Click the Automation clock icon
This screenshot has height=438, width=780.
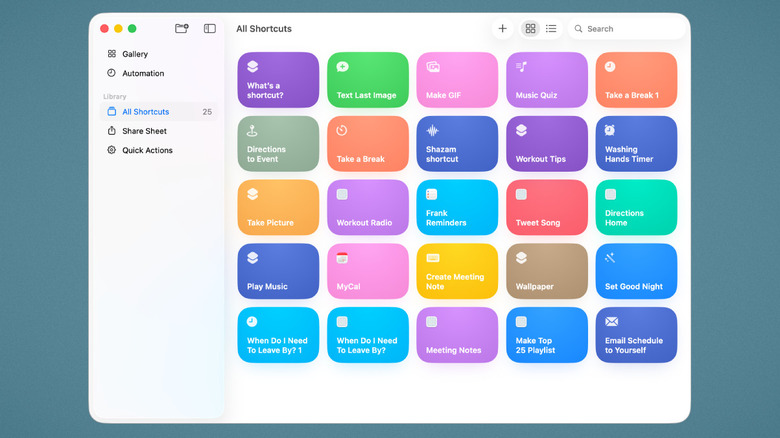pyautogui.click(x=111, y=73)
